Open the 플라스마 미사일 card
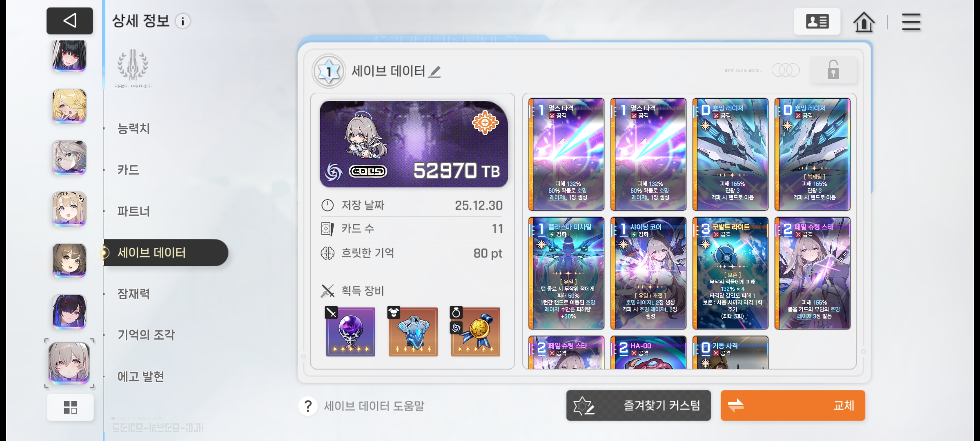 click(566, 273)
